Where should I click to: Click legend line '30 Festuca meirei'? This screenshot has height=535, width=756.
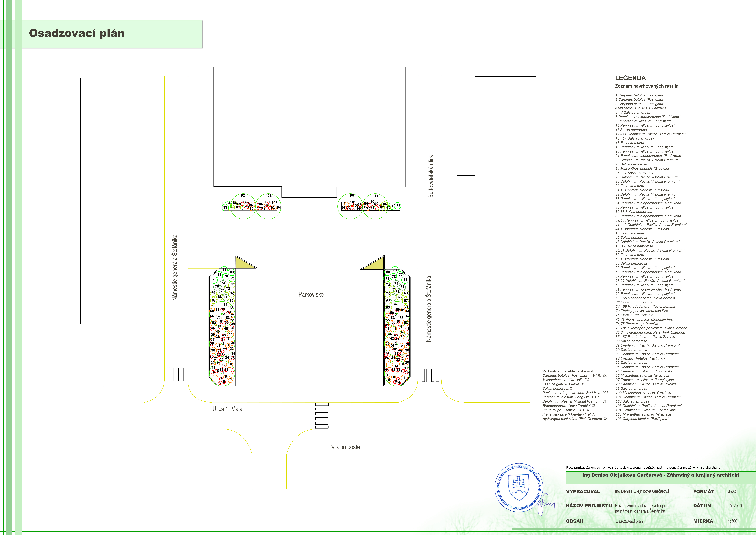pos(630,186)
